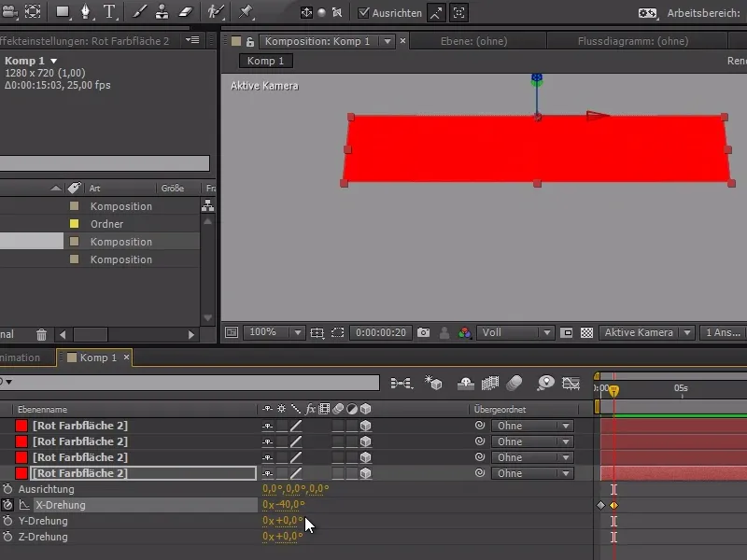Open the Graph Editor
Viewport: 747px width, 560px height.
pyautogui.click(x=571, y=383)
